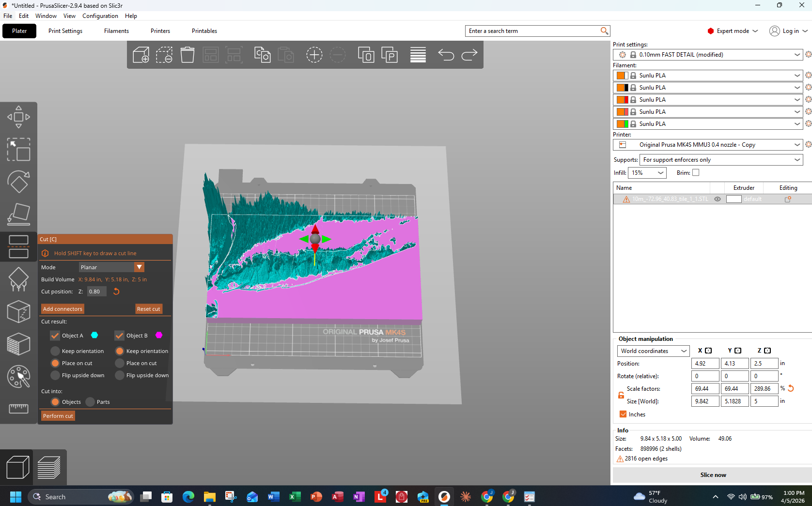Image resolution: width=812 pixels, height=506 pixels.
Task: Select the Seam painting tool
Action: click(18, 312)
